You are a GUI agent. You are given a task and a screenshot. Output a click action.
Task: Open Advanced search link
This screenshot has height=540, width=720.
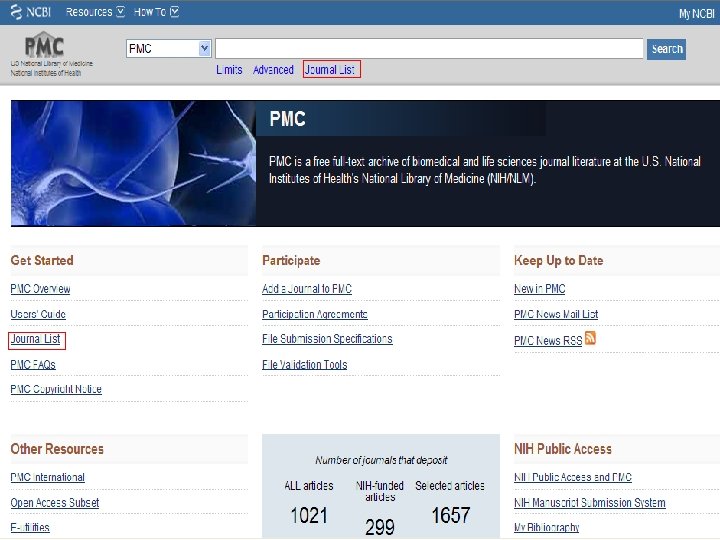coord(273,70)
